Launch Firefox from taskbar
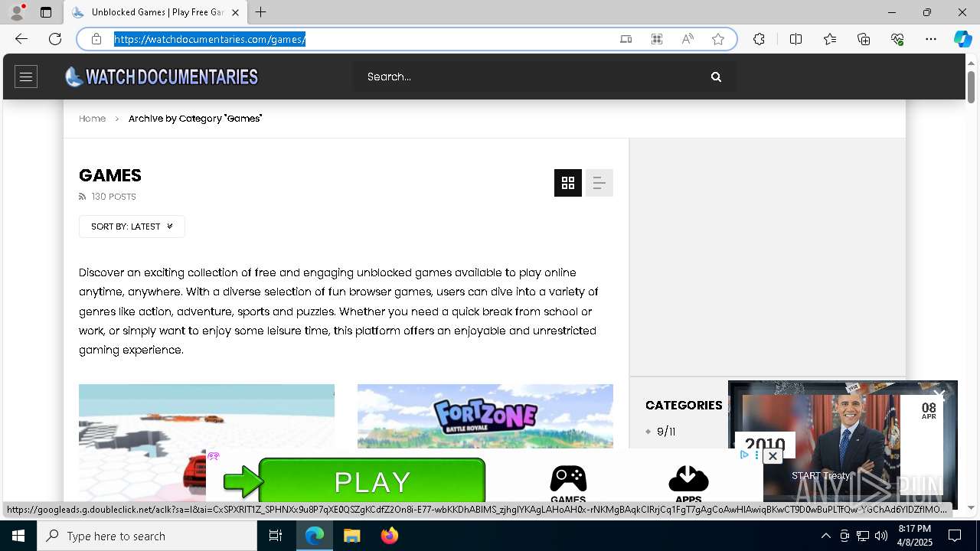Viewport: 980px width, 551px height. (x=390, y=536)
